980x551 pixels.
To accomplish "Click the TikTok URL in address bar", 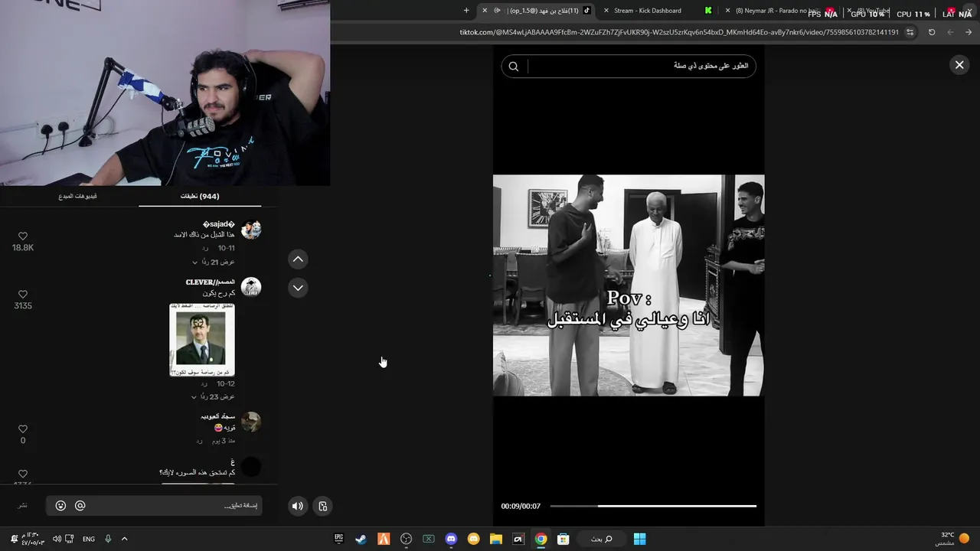I will (x=679, y=32).
